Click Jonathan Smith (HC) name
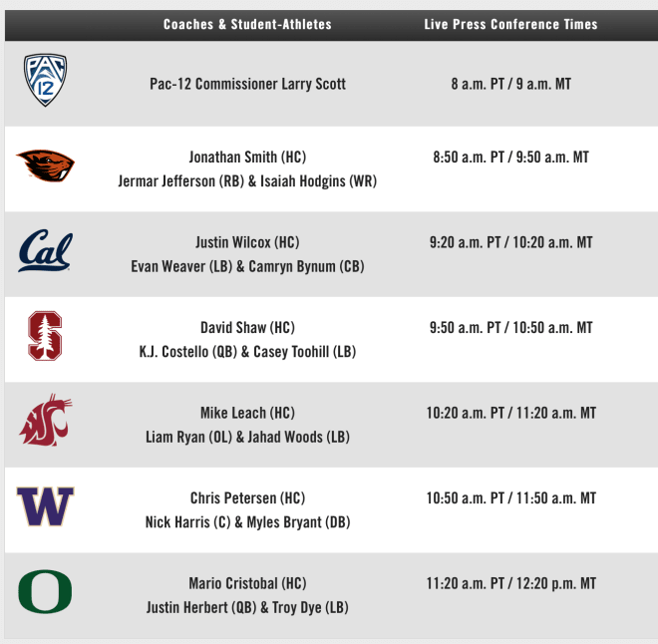658x644 pixels. click(247, 158)
